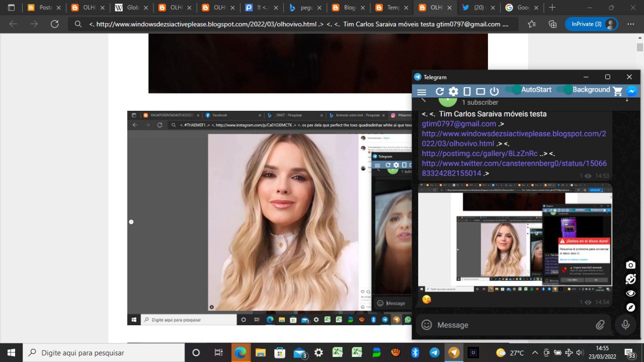Viewport: 644px width, 362px height.
Task: Switch to the 'Glob' Wikipedia tab
Action: [x=129, y=8]
